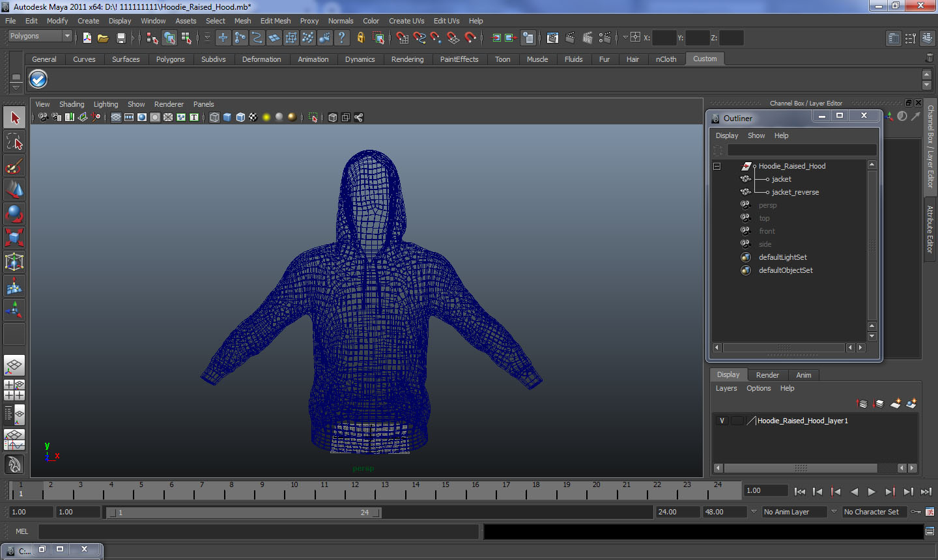Select jacket_reverse in the Outliner
The image size is (938, 560).
(795, 192)
